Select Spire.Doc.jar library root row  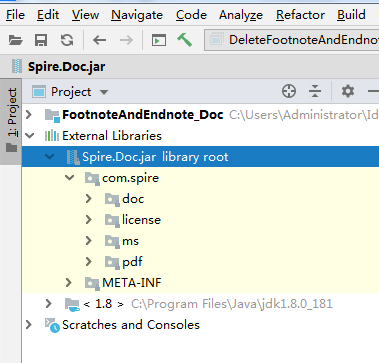[200, 156]
